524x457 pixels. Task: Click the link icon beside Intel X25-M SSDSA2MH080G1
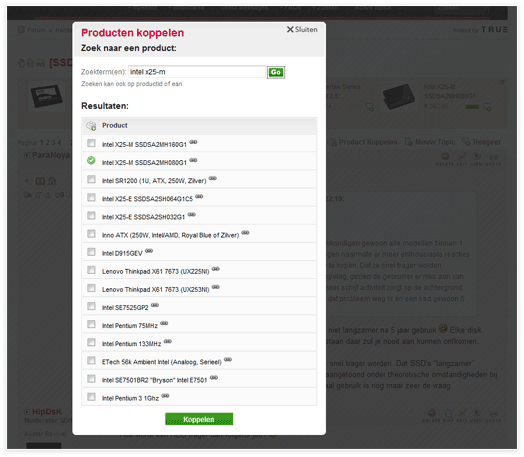coord(193,160)
